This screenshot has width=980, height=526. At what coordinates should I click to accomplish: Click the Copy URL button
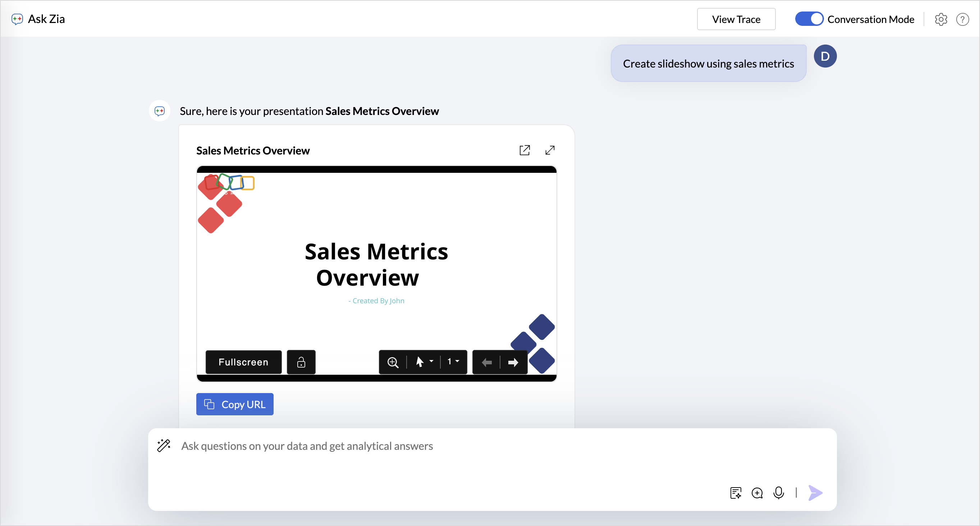[235, 404]
